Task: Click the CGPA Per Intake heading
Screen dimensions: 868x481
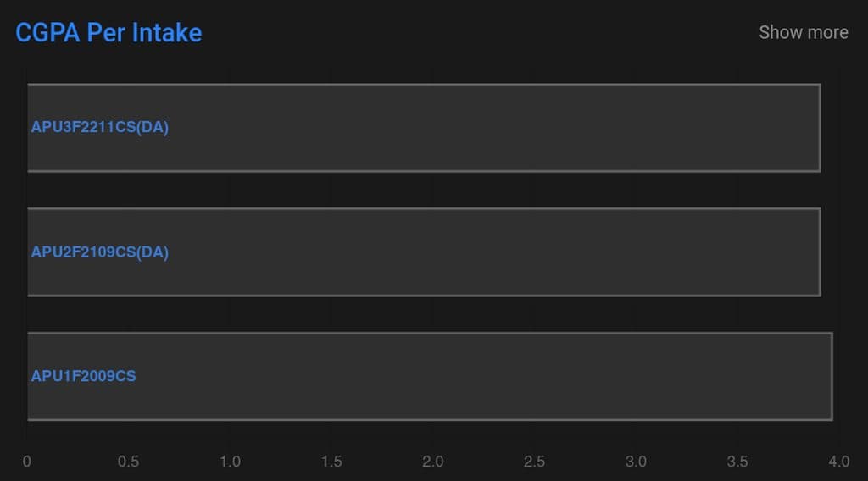Action: tap(108, 33)
